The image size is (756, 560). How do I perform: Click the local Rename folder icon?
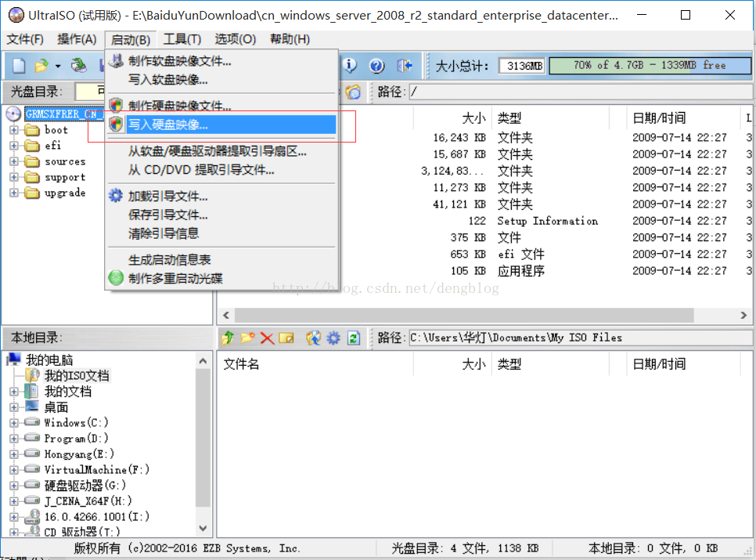pyautogui.click(x=286, y=338)
